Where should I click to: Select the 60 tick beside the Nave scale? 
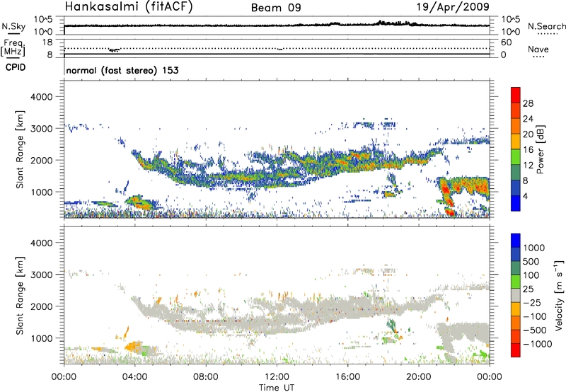(506, 42)
